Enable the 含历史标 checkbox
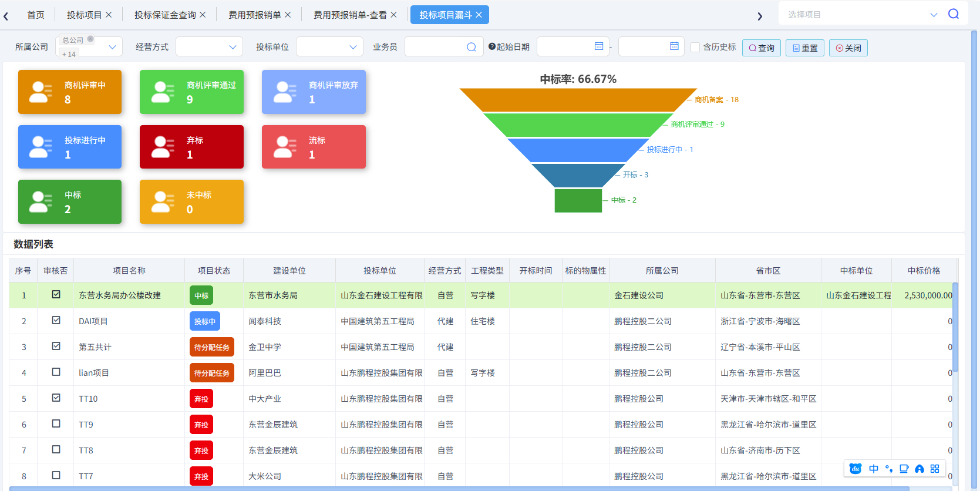The width and height of the screenshot is (980, 491). tap(695, 47)
